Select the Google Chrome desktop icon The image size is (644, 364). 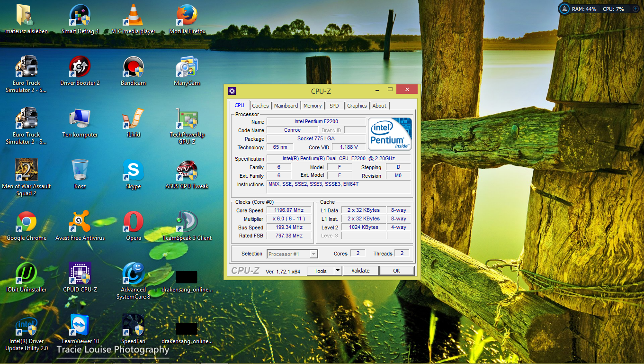26,223
